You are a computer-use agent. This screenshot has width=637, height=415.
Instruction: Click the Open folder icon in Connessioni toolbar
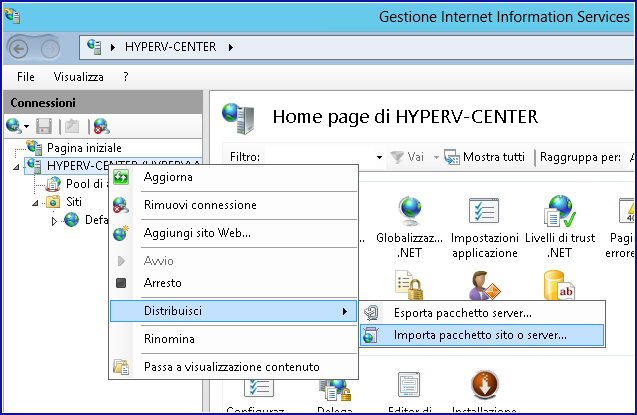(x=72, y=126)
